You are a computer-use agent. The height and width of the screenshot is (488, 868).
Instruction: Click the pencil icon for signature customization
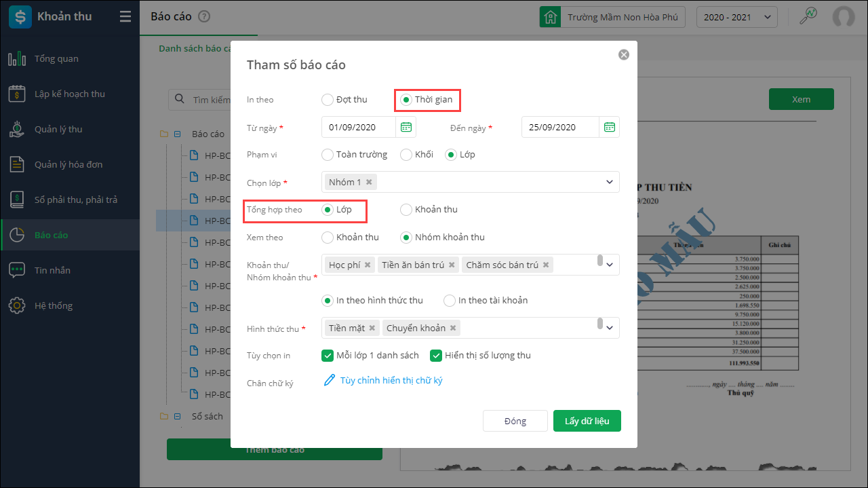330,380
